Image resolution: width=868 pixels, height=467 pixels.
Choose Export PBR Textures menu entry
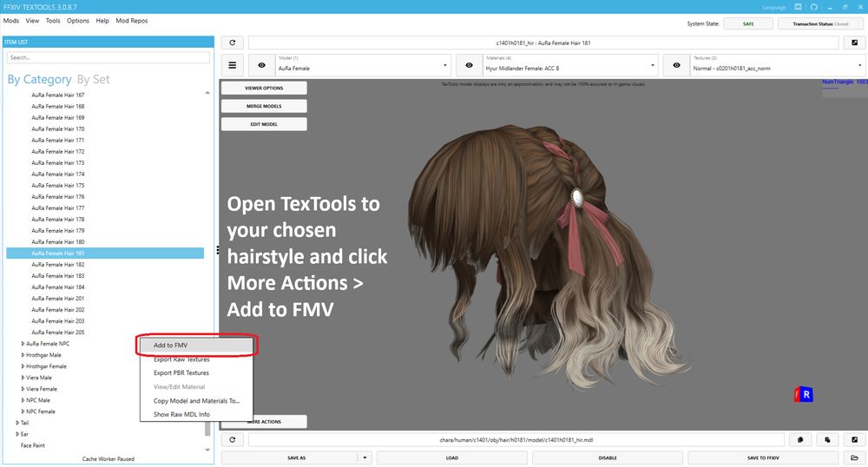pos(196,373)
